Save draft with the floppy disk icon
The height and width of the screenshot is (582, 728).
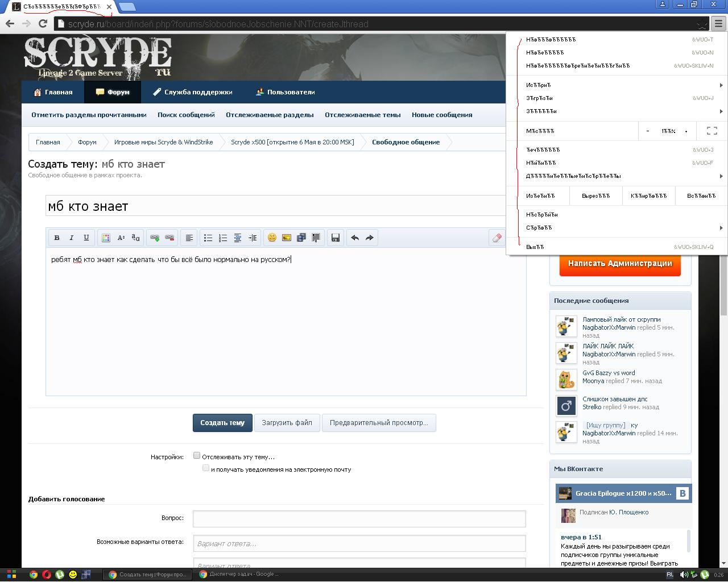[x=336, y=238]
